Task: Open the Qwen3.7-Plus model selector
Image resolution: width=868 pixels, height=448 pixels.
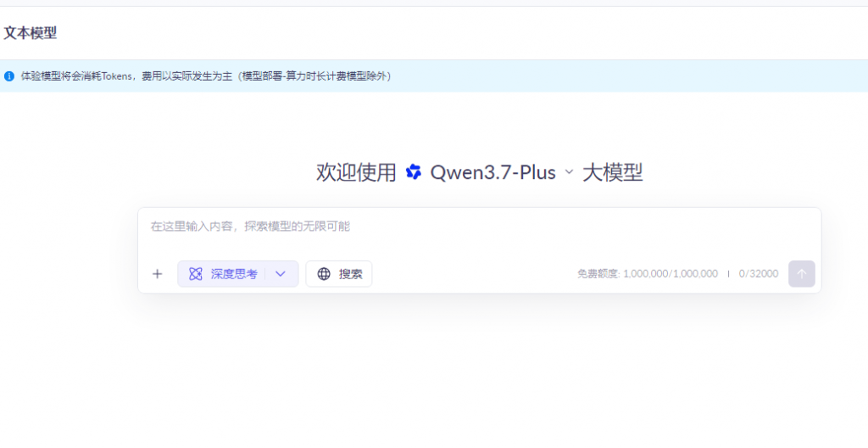Action: click(502, 172)
